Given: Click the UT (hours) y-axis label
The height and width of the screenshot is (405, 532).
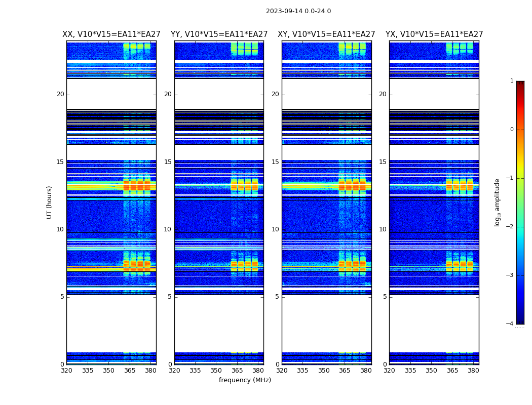Looking at the screenshot, I should 50,202.
